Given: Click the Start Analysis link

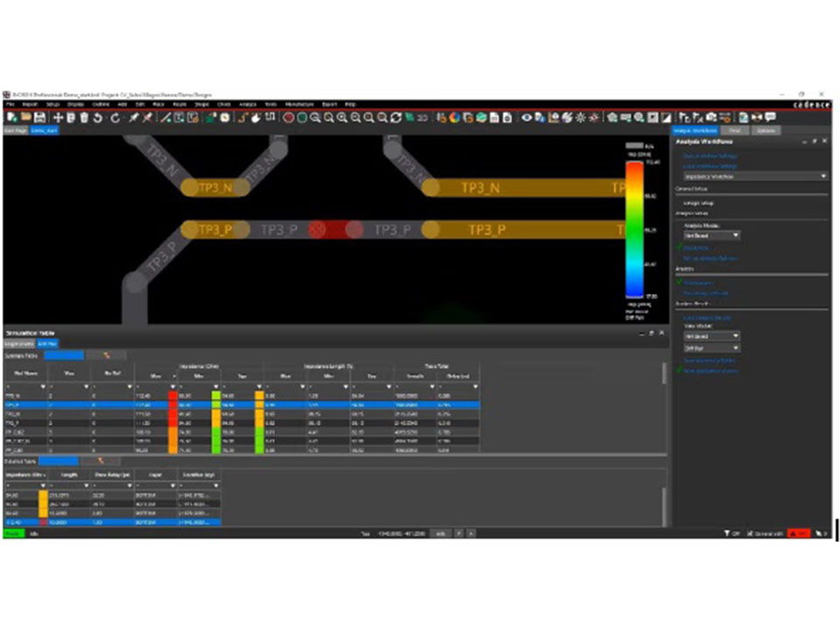Looking at the screenshot, I should [698, 283].
